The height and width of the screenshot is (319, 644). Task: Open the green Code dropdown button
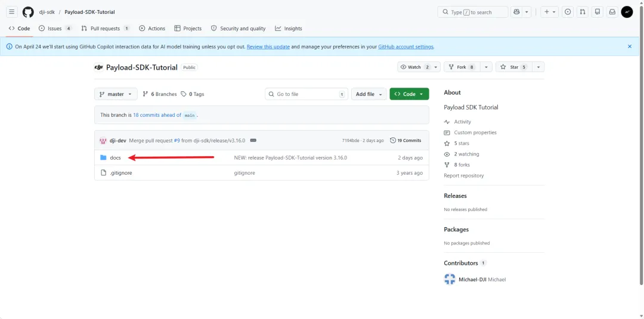[409, 94]
